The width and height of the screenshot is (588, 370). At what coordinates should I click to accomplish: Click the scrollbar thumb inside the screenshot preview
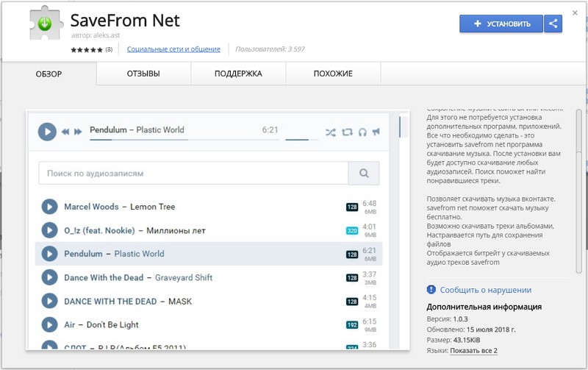click(x=400, y=127)
